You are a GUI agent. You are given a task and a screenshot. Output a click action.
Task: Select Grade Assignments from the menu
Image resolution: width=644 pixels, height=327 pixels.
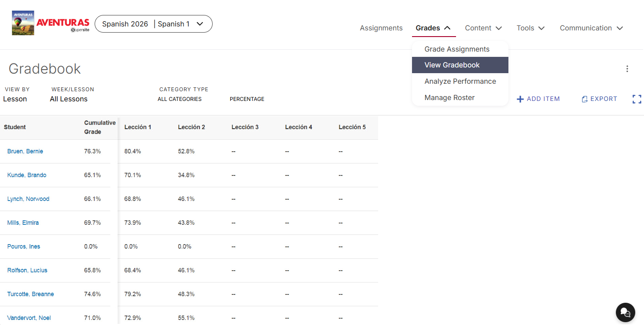point(460,49)
